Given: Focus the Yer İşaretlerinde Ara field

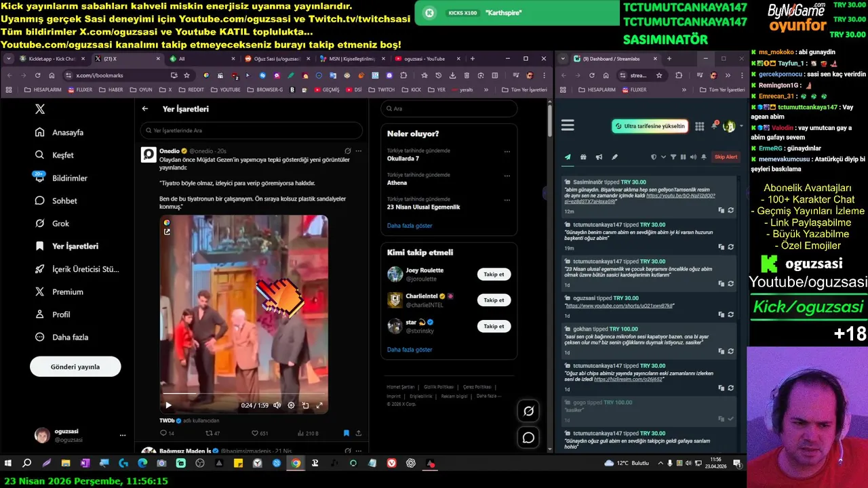Looking at the screenshot, I should coord(252,130).
